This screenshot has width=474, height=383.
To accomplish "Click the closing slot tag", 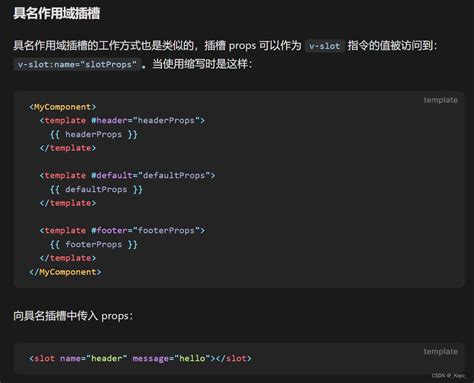I will click(x=234, y=359).
